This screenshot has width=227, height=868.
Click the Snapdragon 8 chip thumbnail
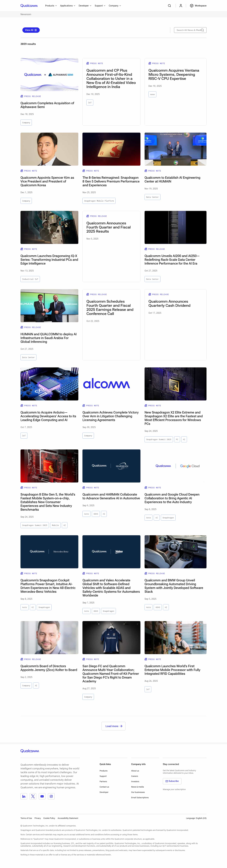pyautogui.click(x=111, y=149)
